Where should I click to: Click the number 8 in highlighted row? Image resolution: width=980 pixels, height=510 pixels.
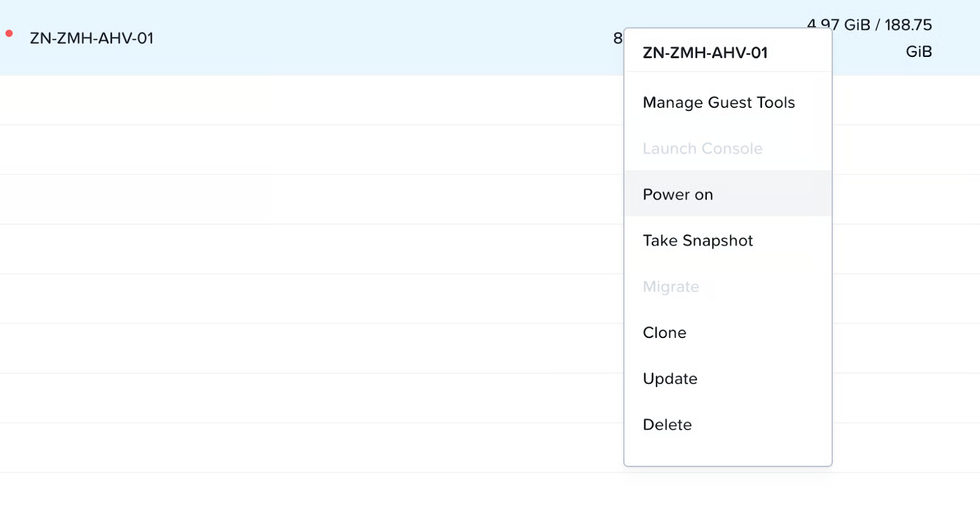(617, 38)
